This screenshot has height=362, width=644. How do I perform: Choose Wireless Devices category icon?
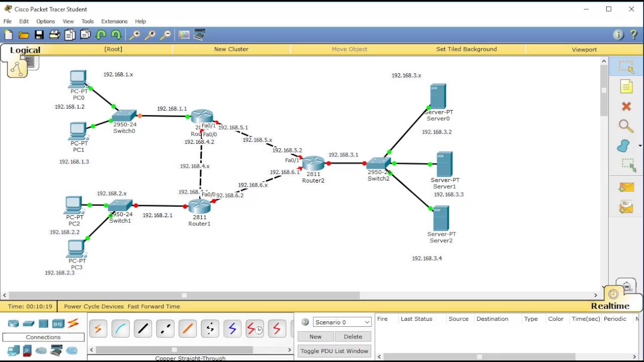[58, 323]
